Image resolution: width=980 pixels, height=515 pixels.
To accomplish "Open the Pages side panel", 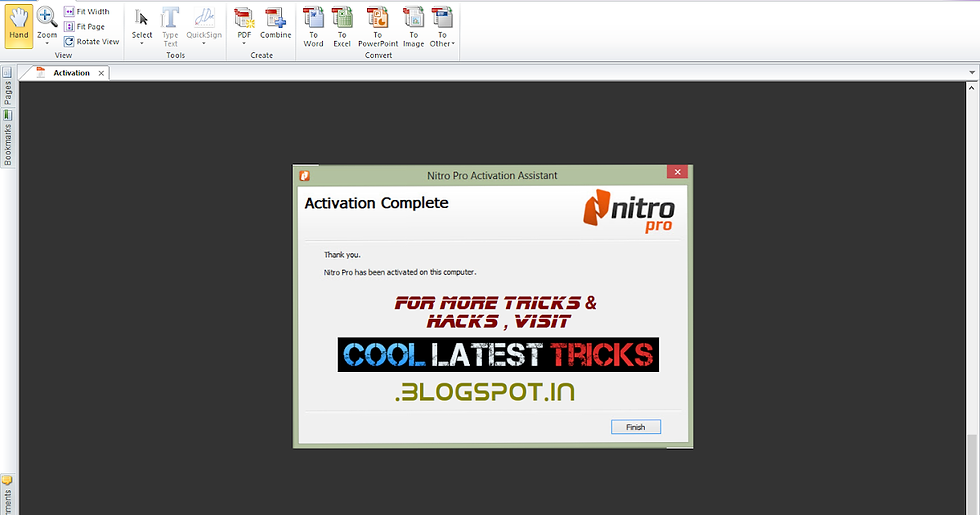I will point(8,86).
